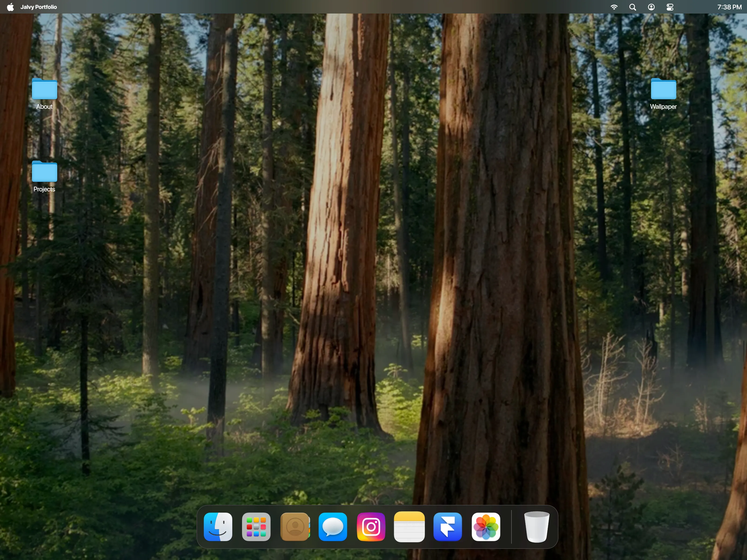Open the Notes app in the dock
Screen dimensions: 747x560
click(x=409, y=527)
